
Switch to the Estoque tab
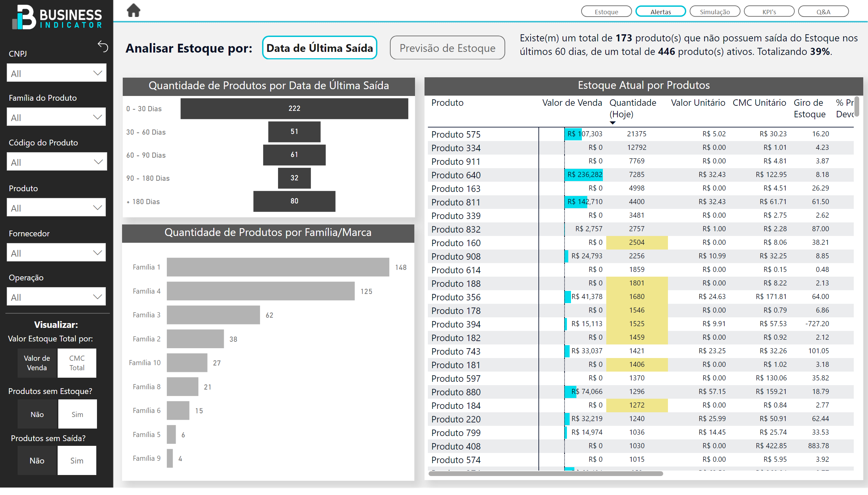[x=606, y=12]
